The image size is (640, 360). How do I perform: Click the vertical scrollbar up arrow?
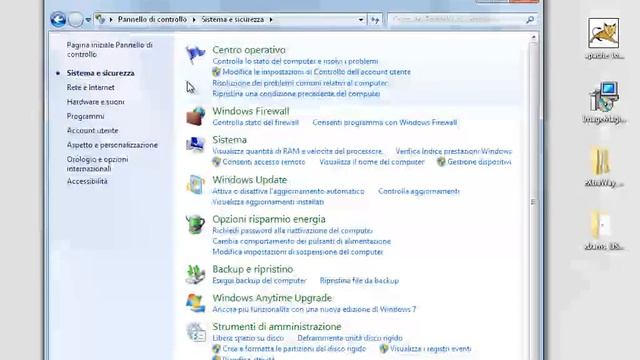(x=533, y=38)
